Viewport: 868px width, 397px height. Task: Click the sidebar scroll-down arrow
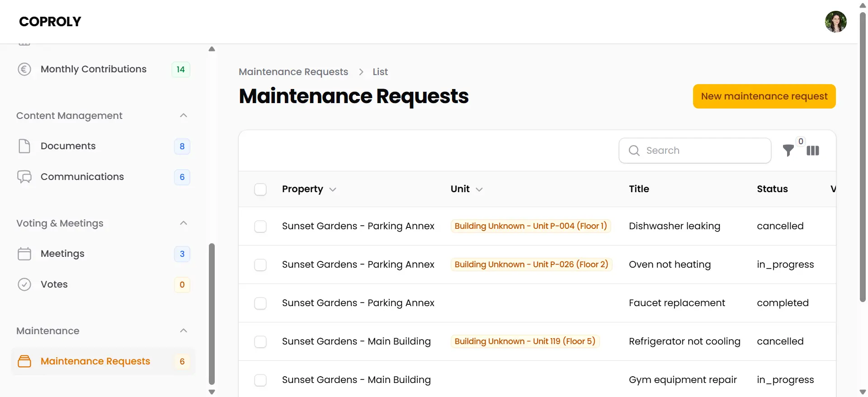212,392
